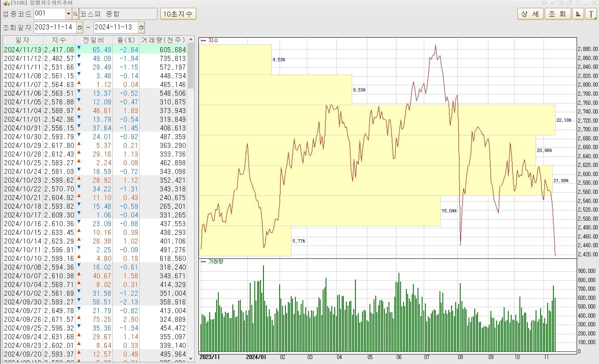Click the start date field 2023-11-14
599x364 pixels.
click(55, 27)
